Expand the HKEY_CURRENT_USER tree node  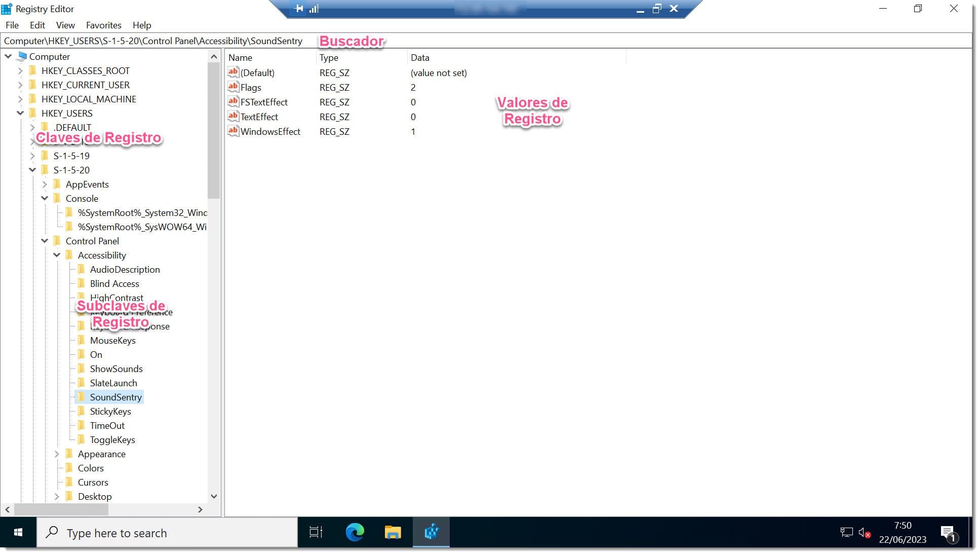tap(20, 84)
